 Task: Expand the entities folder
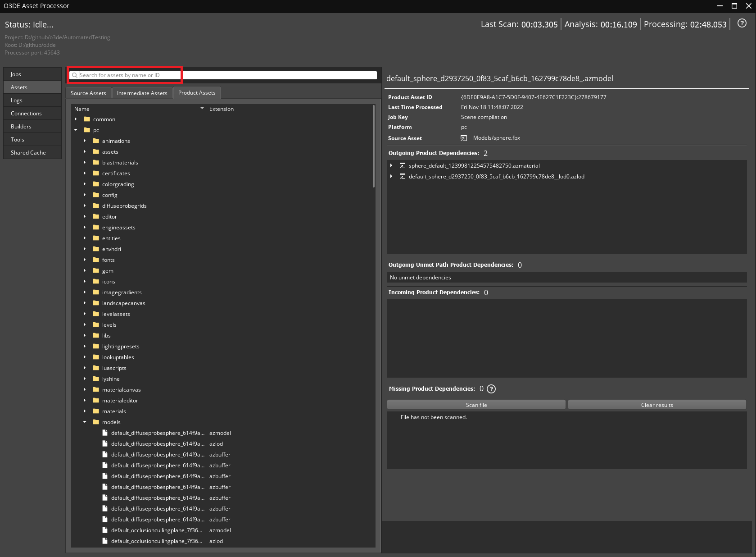85,238
